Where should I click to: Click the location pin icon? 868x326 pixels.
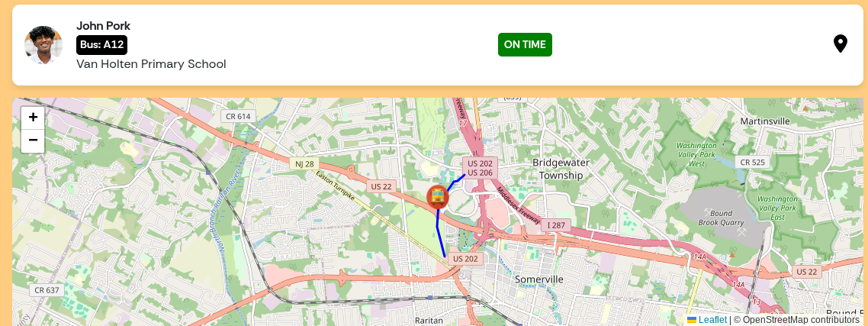tap(840, 44)
